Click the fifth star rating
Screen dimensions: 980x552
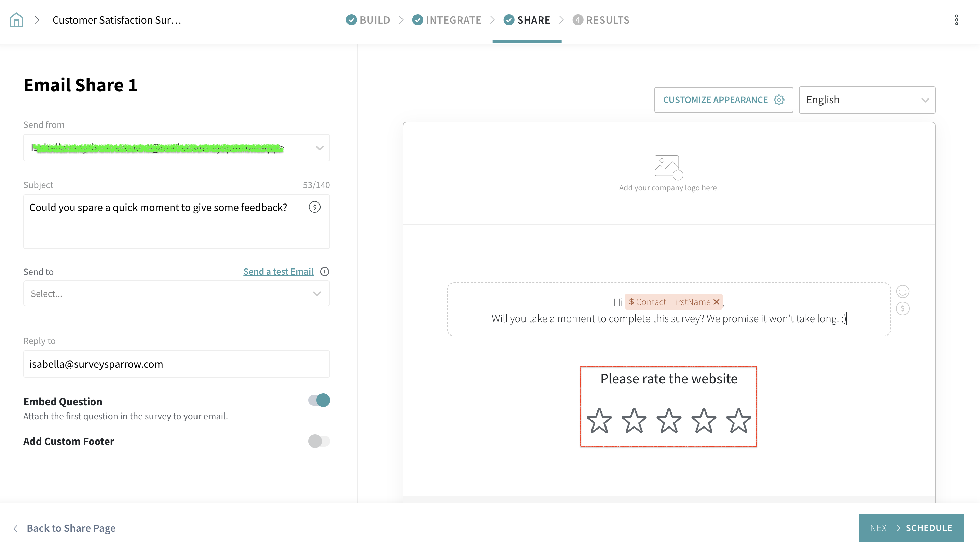click(738, 420)
